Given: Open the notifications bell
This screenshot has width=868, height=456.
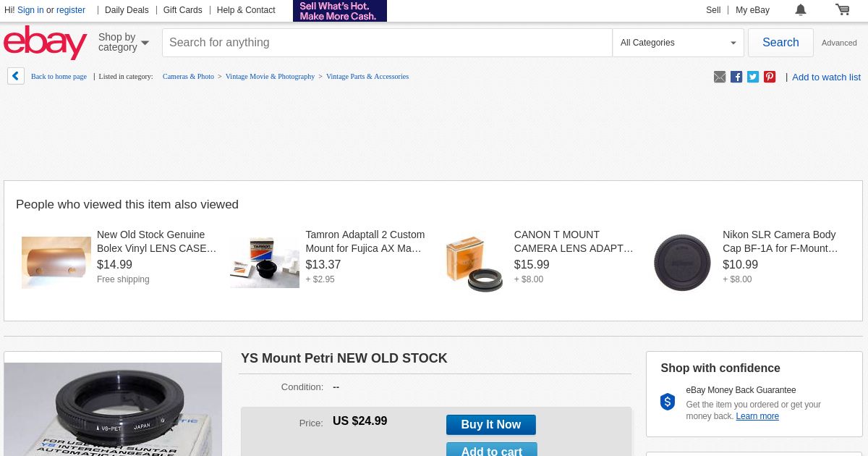Looking at the screenshot, I should (x=801, y=10).
